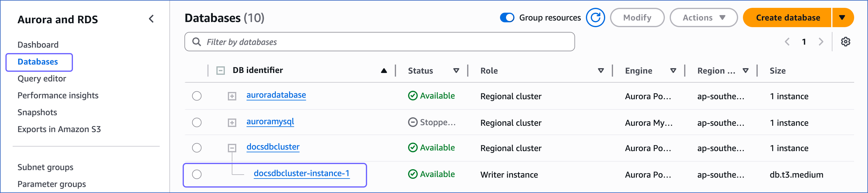Image resolution: width=868 pixels, height=193 pixels.
Task: Refresh the databases list
Action: pyautogui.click(x=596, y=17)
